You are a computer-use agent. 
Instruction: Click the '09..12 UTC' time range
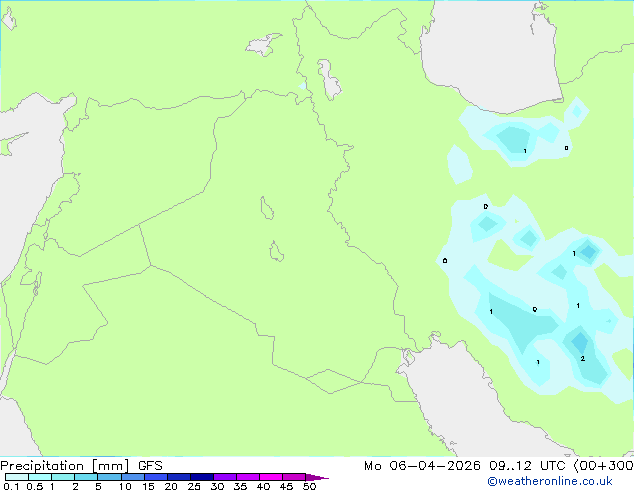tap(527, 466)
